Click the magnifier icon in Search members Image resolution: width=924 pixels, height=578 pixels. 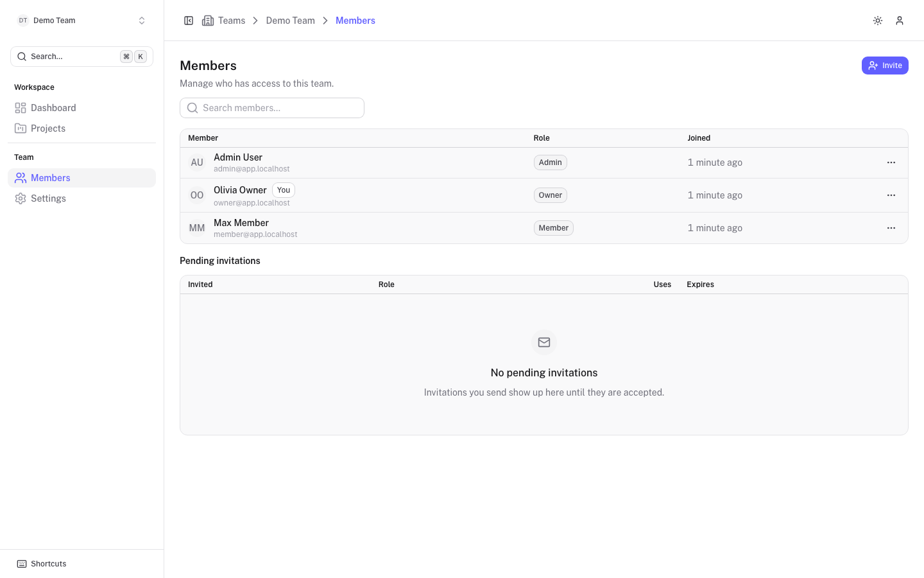[193, 108]
